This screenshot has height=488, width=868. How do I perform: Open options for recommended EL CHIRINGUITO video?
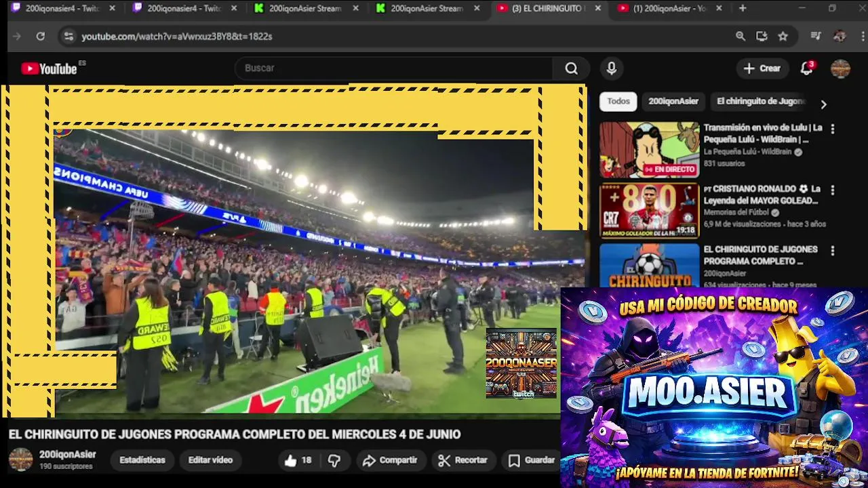pyautogui.click(x=833, y=251)
